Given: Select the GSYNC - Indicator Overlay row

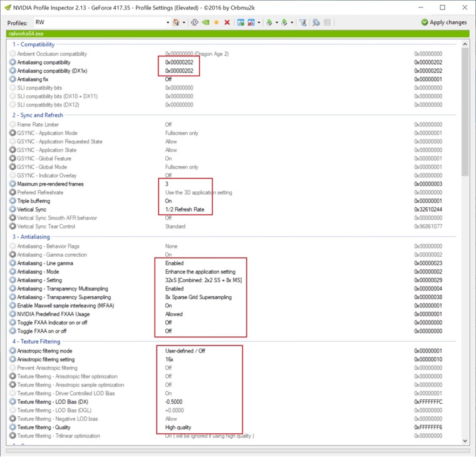Looking at the screenshot, I should pyautogui.click(x=232, y=175).
